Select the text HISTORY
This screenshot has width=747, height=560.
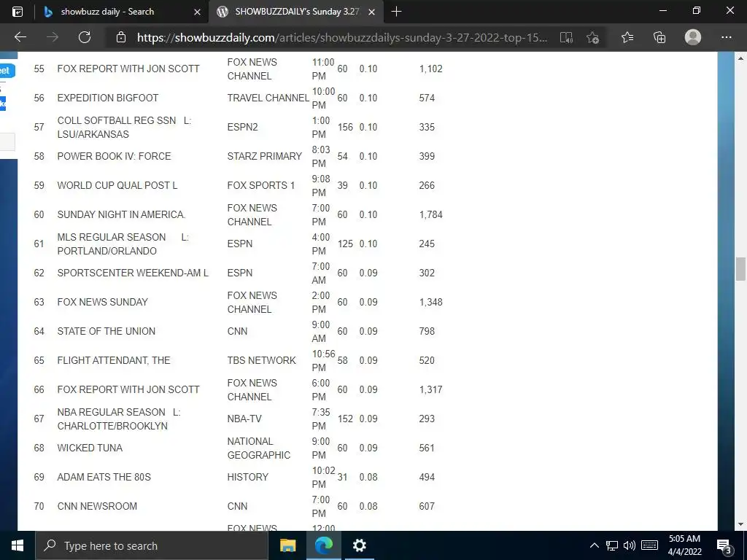[x=248, y=477]
